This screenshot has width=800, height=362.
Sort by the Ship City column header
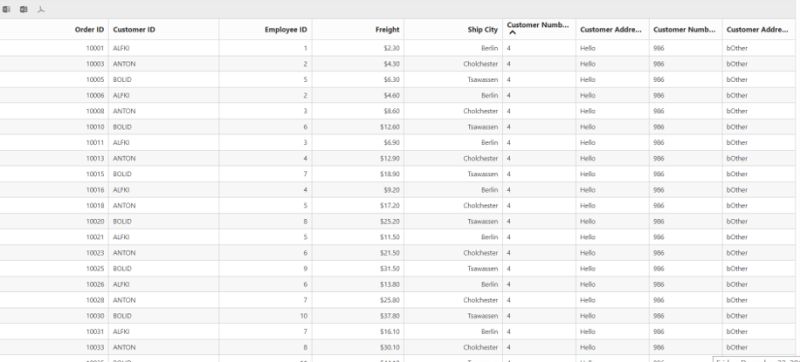(483, 30)
